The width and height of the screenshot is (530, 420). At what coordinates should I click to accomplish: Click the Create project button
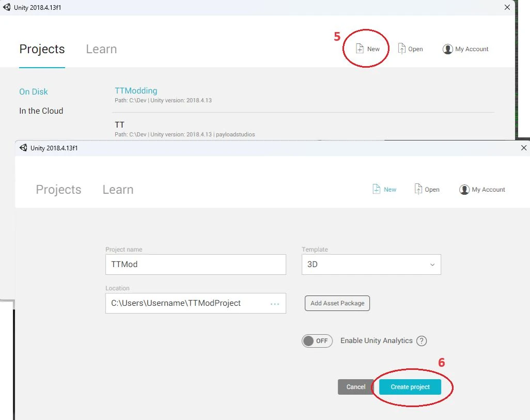tap(410, 387)
